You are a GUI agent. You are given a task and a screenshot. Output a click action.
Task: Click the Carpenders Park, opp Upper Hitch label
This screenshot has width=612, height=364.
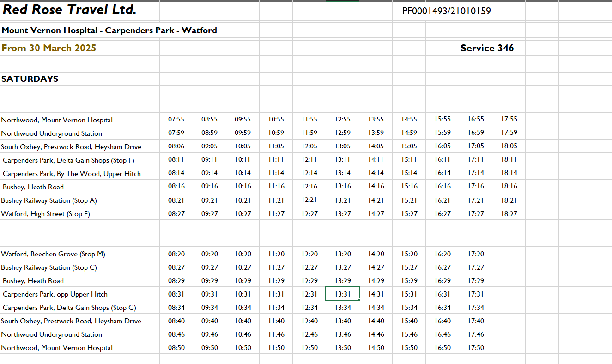pyautogui.click(x=55, y=294)
